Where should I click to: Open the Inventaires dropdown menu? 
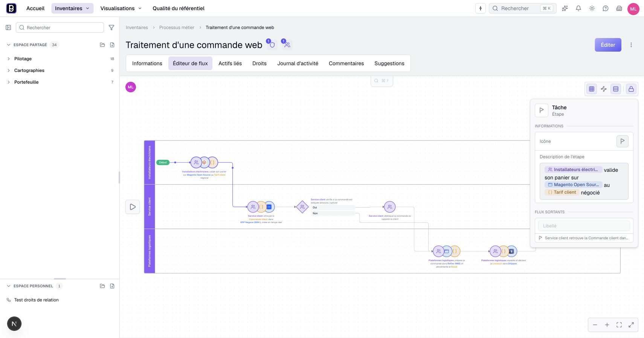tap(72, 8)
